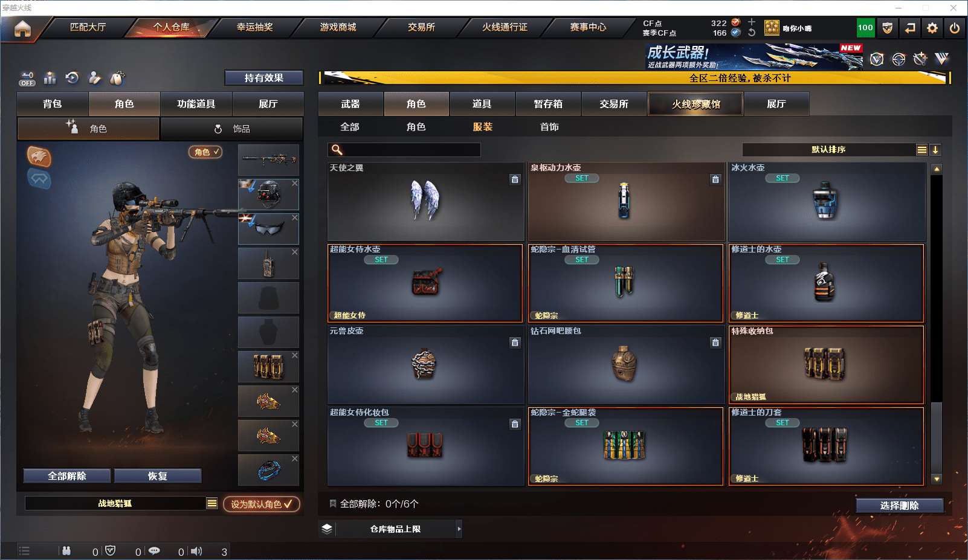Expand the 仓库物品上限 arrow
The width and height of the screenshot is (968, 560).
coord(459,529)
